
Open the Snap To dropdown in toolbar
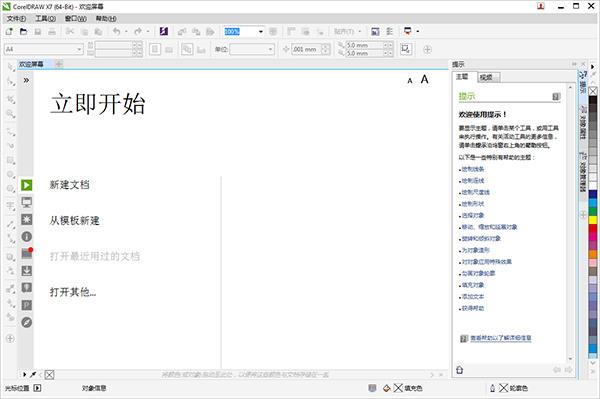coord(347,31)
